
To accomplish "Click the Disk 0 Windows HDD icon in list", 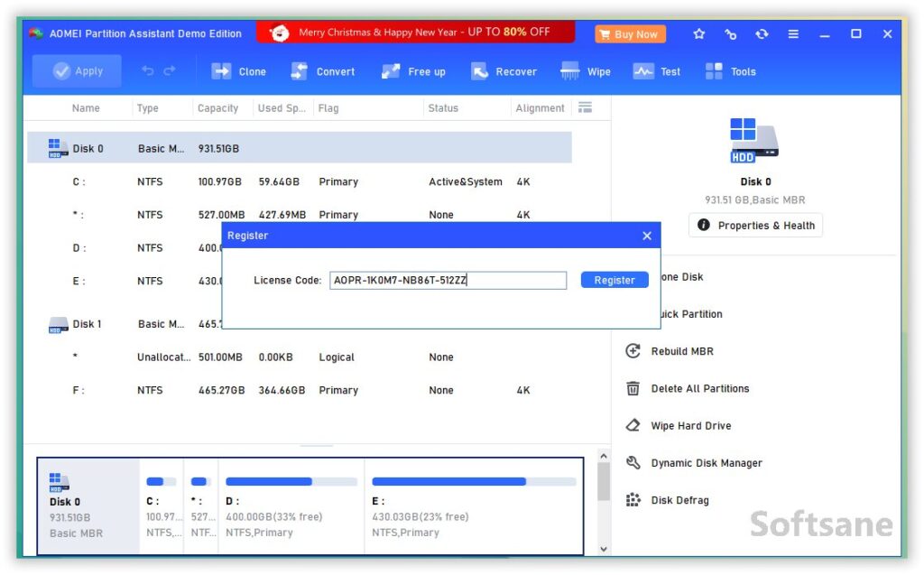I will tap(58, 149).
